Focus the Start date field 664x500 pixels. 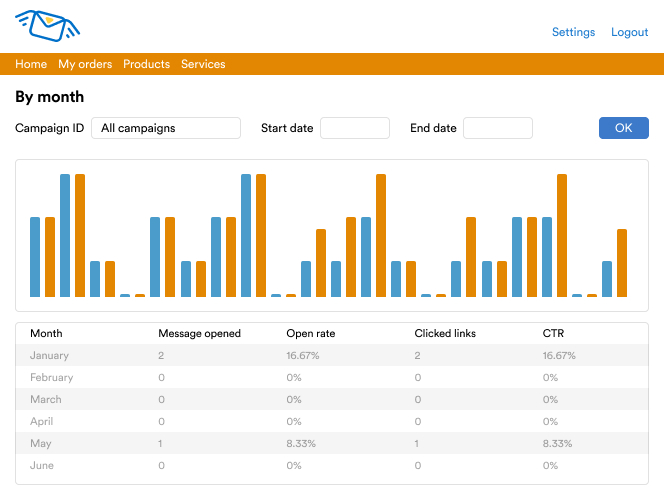354,128
